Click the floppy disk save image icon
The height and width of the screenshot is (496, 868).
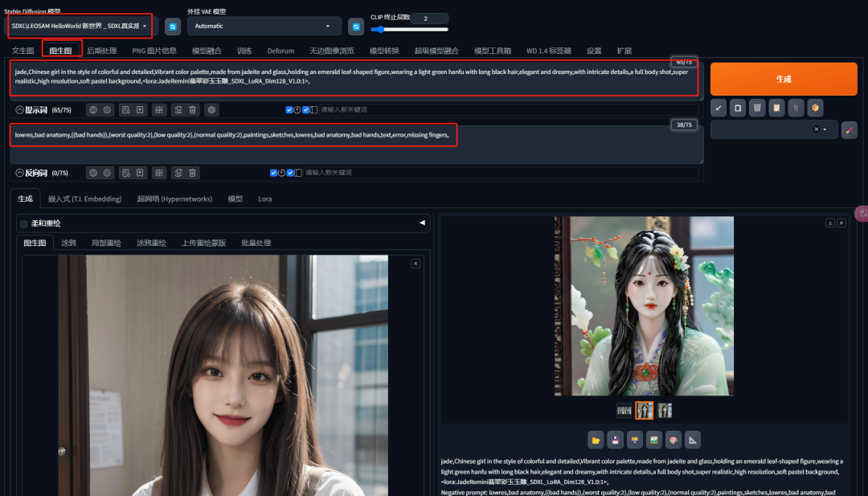point(615,440)
